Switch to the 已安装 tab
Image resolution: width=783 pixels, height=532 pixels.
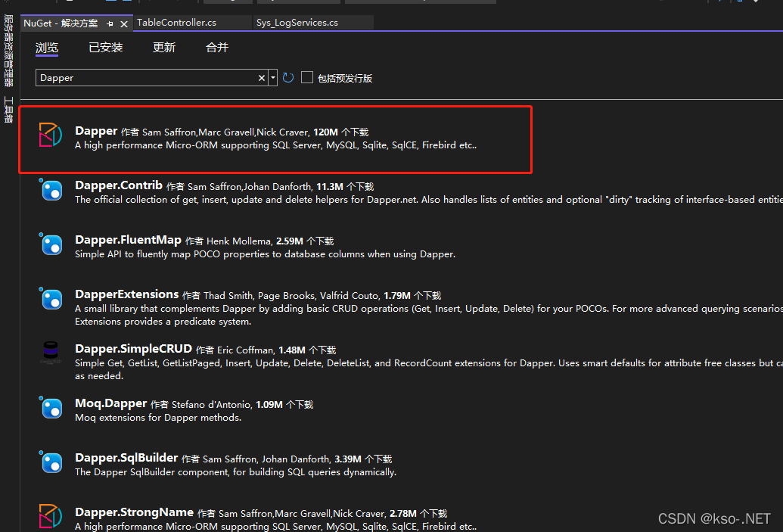tap(105, 48)
